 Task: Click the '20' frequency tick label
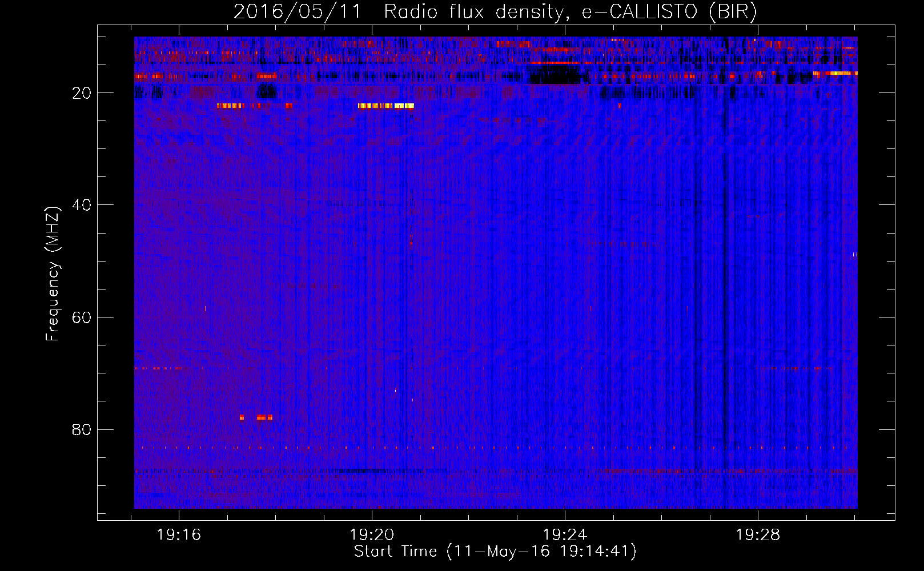[82, 93]
